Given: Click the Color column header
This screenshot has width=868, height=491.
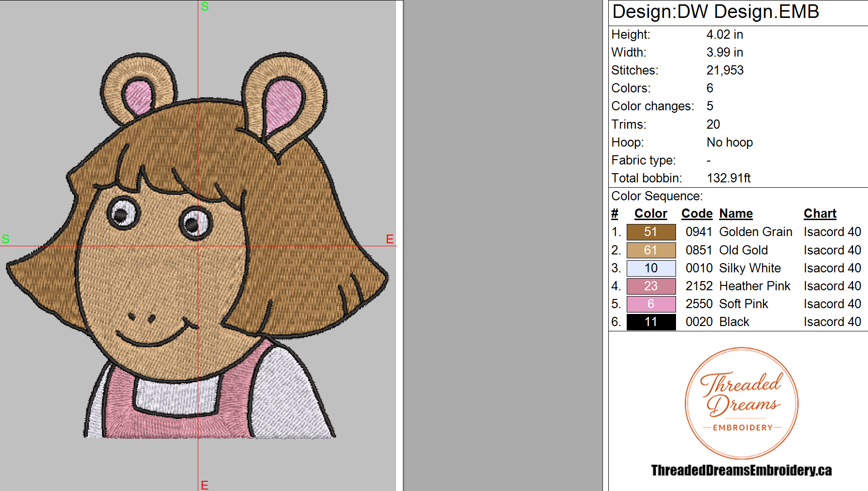Looking at the screenshot, I should pos(650,213).
